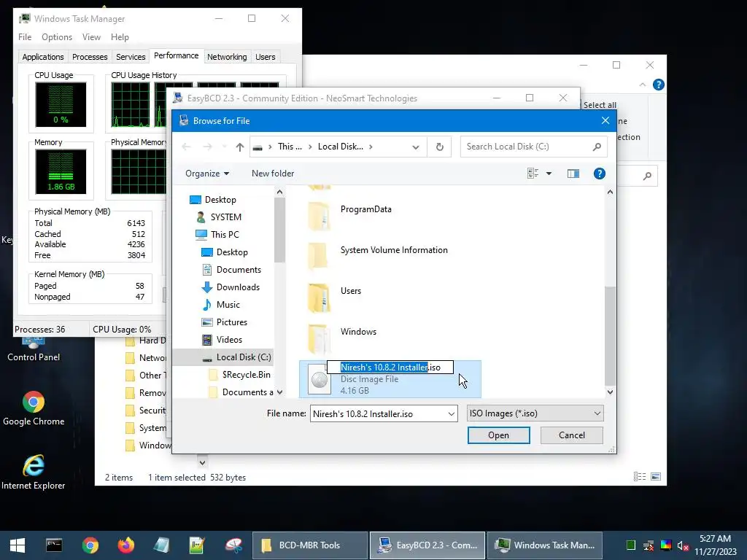Click the network tray icon
This screenshot has height=560, width=747.
(649, 545)
